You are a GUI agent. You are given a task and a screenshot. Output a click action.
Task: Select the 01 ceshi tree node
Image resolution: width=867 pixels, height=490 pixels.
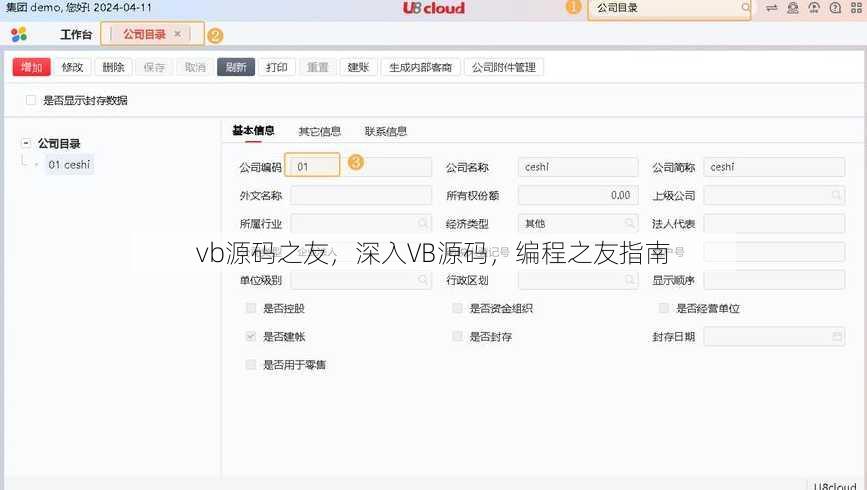click(x=69, y=165)
